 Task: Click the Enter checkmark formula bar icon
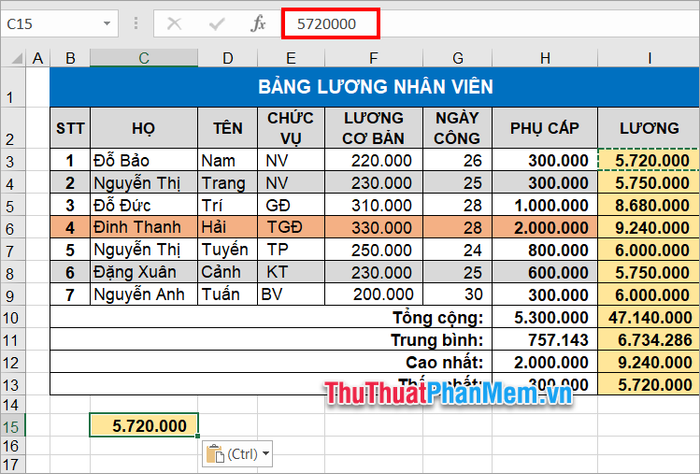(216, 24)
